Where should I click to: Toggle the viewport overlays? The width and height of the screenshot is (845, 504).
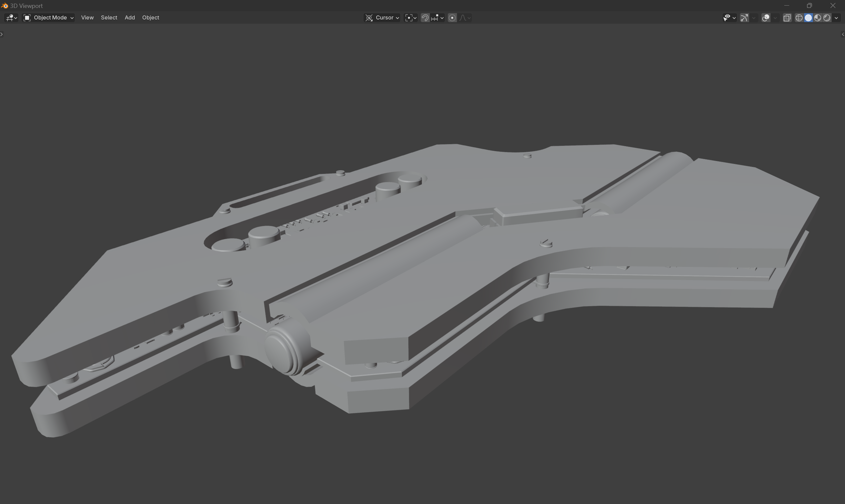pos(765,18)
